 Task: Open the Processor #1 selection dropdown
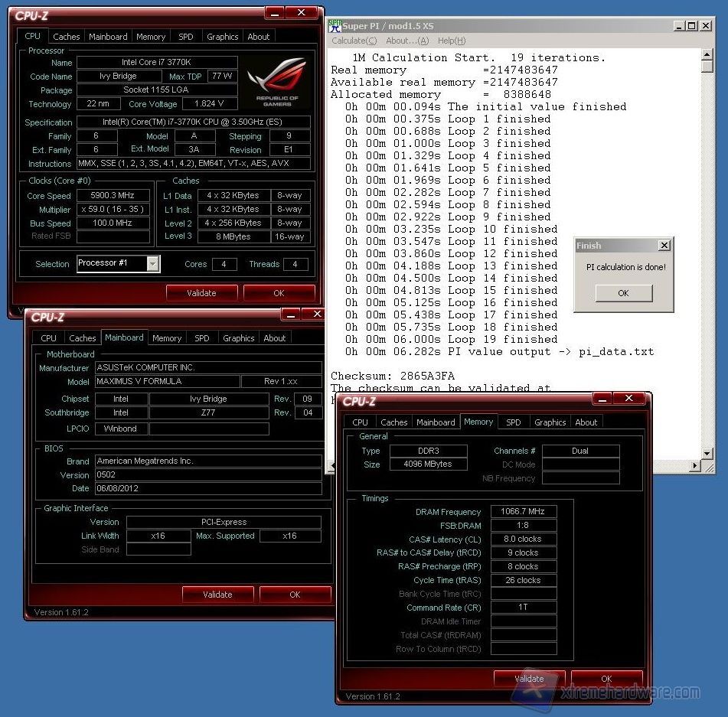153,264
